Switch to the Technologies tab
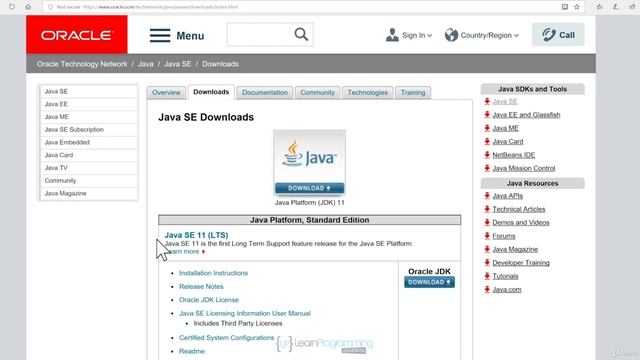 [367, 93]
